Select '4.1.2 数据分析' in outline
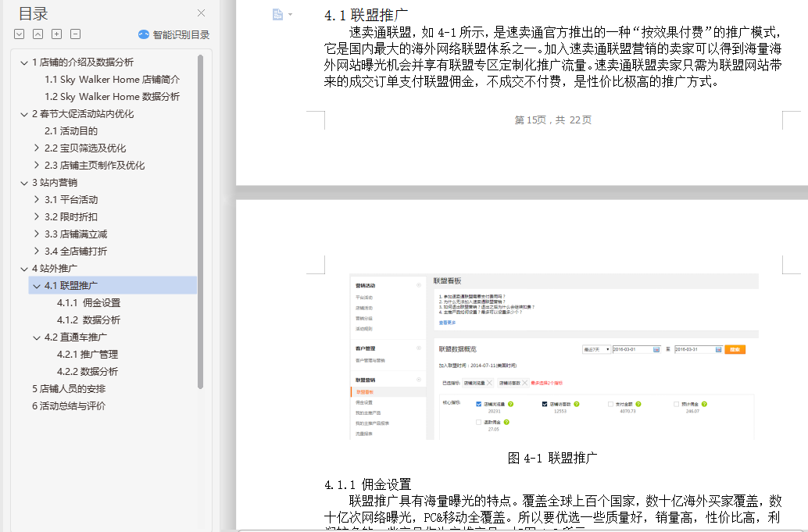Screen dimensions: 808x532 (88, 320)
